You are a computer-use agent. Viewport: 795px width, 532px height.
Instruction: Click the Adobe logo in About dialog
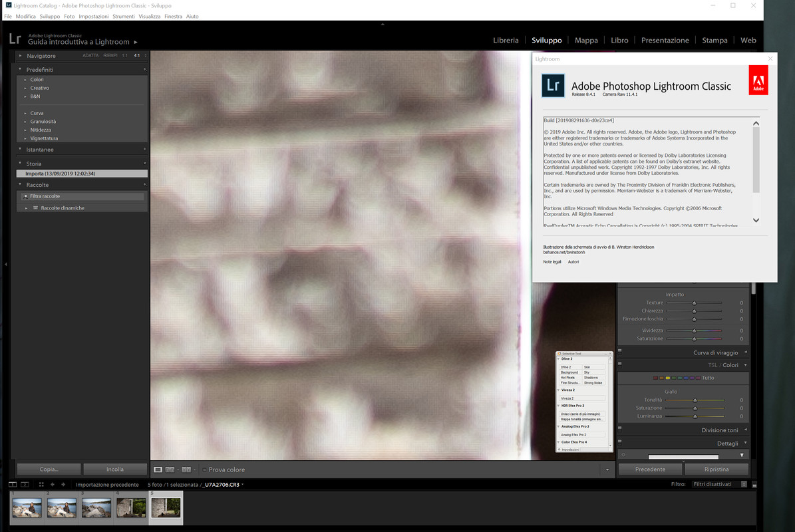tap(758, 80)
